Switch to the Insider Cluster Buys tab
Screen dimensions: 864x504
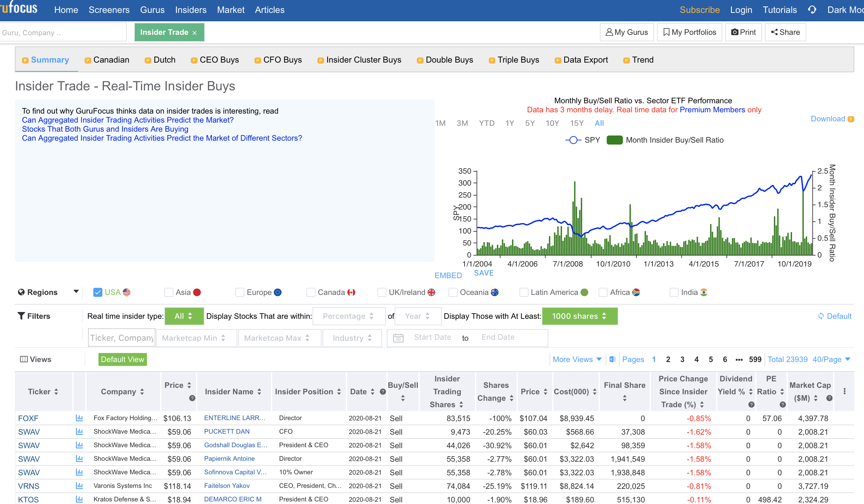pyautogui.click(x=359, y=60)
